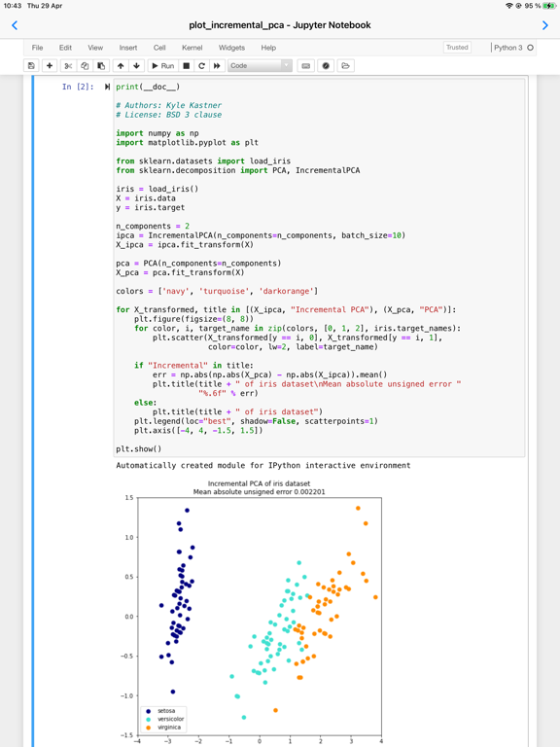Click the Incremental PCA plot title
This screenshot has width=560, height=747.
[259, 487]
